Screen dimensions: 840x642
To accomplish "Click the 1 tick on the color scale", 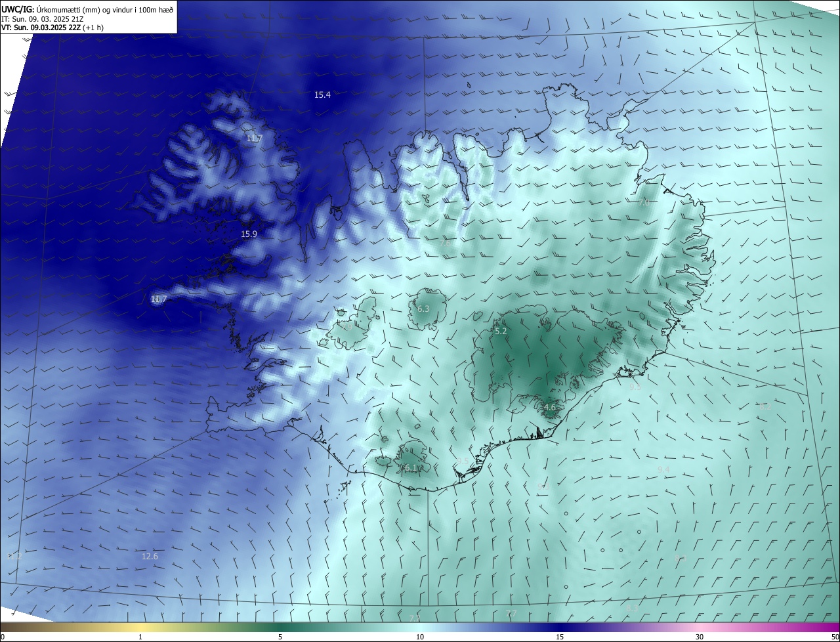I will pyautogui.click(x=140, y=637).
